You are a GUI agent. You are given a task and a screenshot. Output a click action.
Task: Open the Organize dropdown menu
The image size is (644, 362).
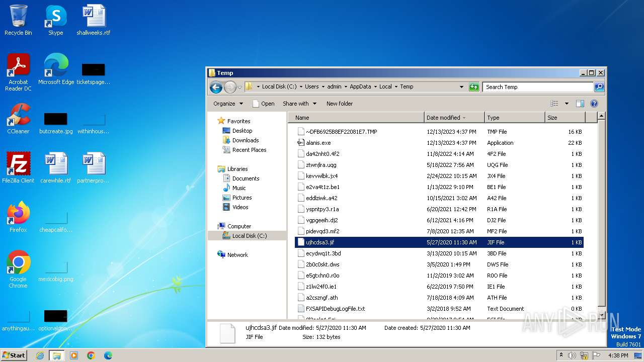[x=228, y=104]
